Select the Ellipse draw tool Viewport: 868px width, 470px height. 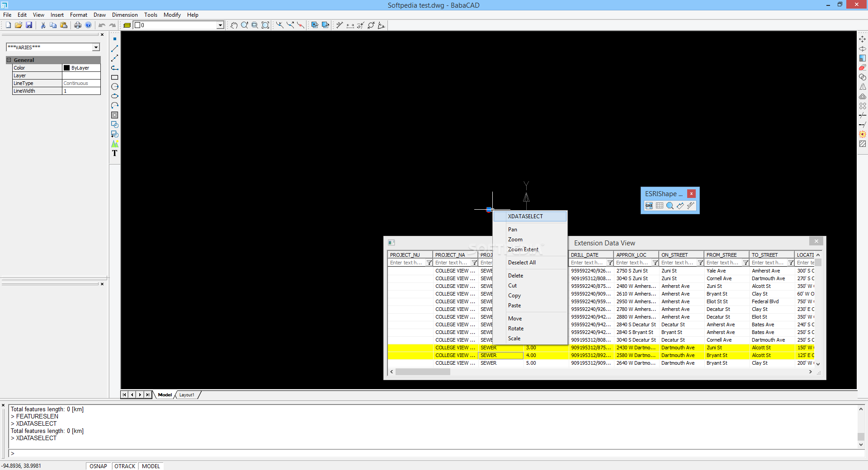(115, 96)
